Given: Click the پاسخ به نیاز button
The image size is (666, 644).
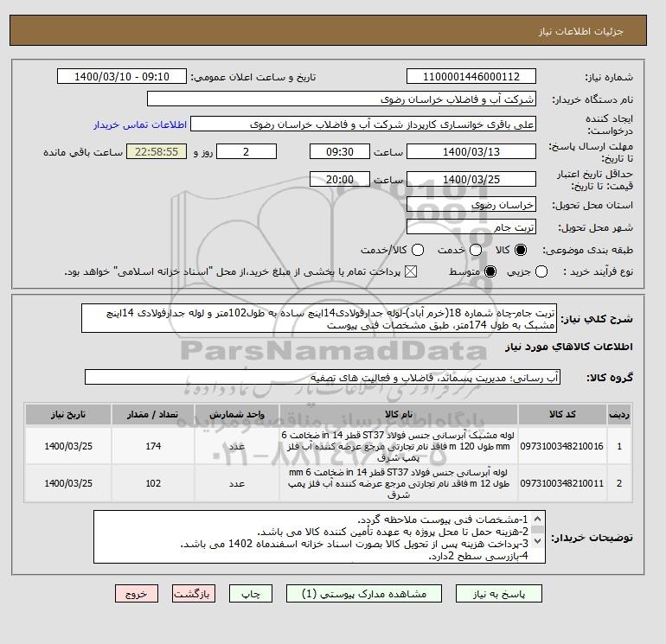Looking at the screenshot, I should (499, 594).
